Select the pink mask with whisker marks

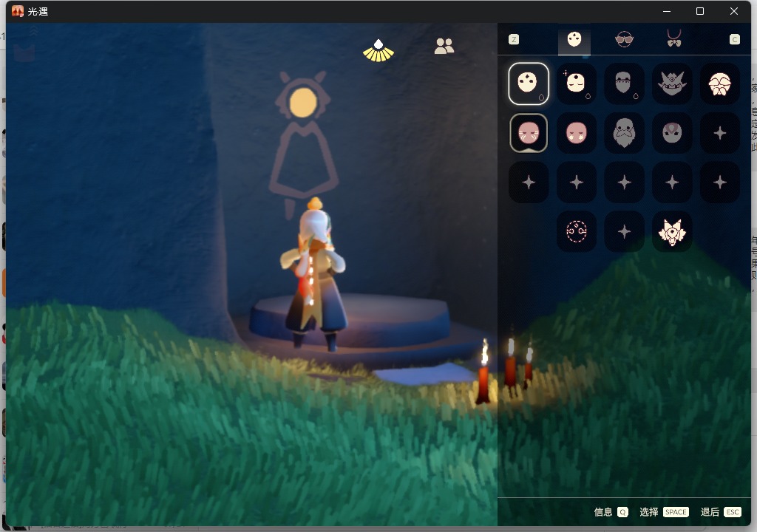click(x=528, y=133)
